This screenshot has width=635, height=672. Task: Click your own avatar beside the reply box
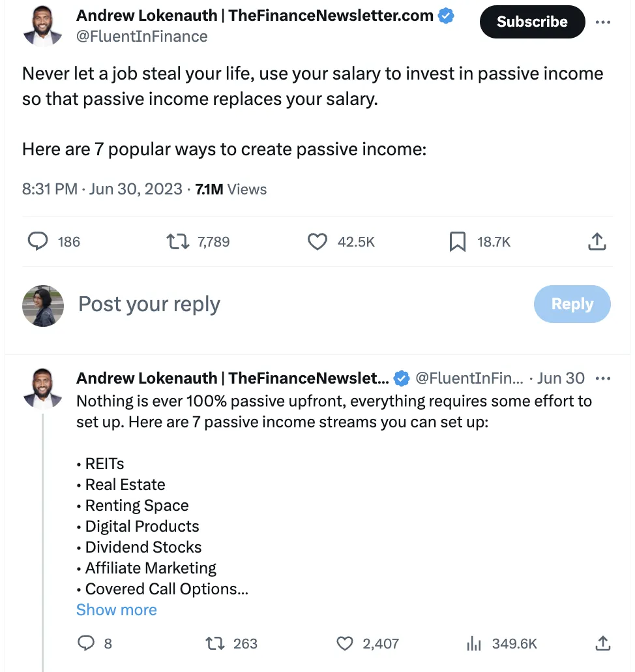(43, 305)
